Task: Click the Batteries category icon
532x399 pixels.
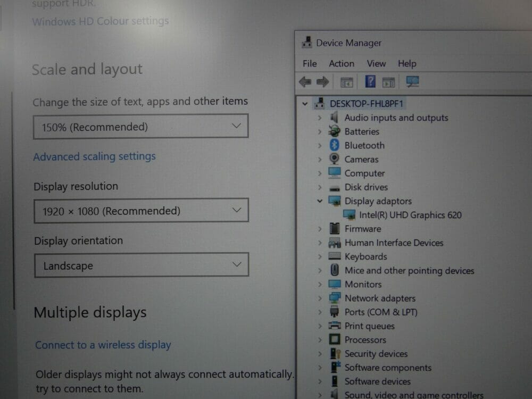Action: pyautogui.click(x=334, y=131)
